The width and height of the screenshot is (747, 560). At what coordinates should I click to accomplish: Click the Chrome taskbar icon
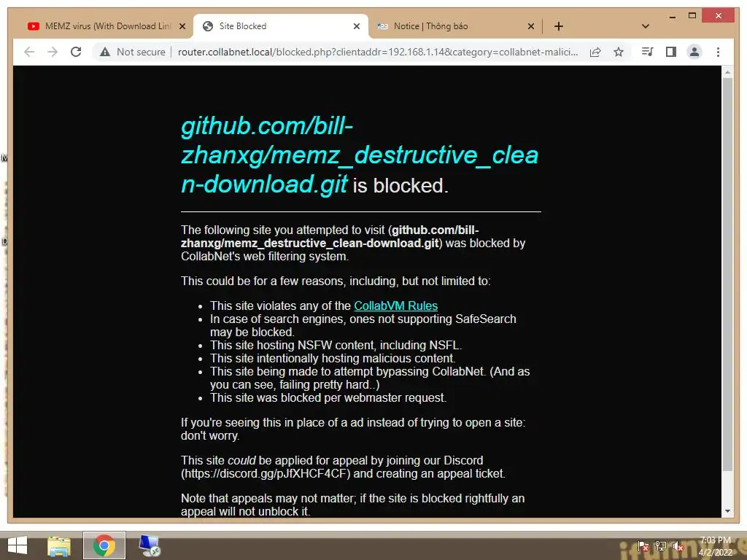(104, 545)
